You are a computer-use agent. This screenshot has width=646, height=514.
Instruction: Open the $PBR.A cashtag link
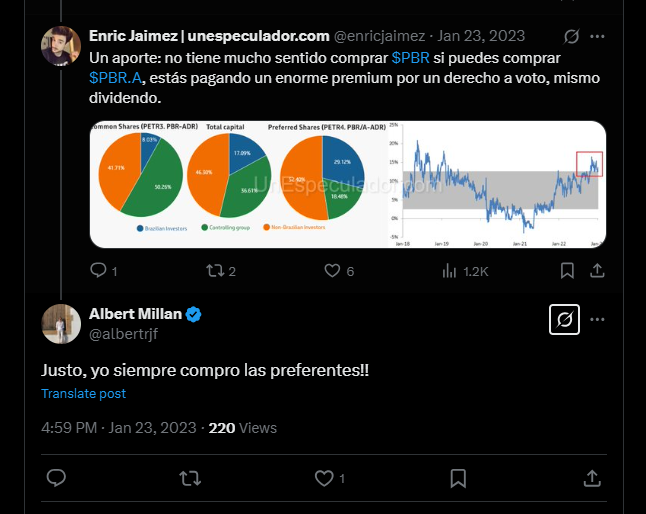115,78
